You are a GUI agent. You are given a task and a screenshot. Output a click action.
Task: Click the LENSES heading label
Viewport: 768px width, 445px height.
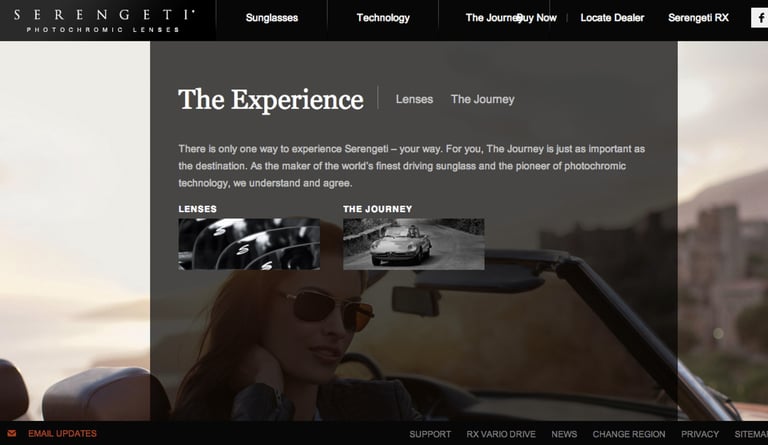(197, 209)
